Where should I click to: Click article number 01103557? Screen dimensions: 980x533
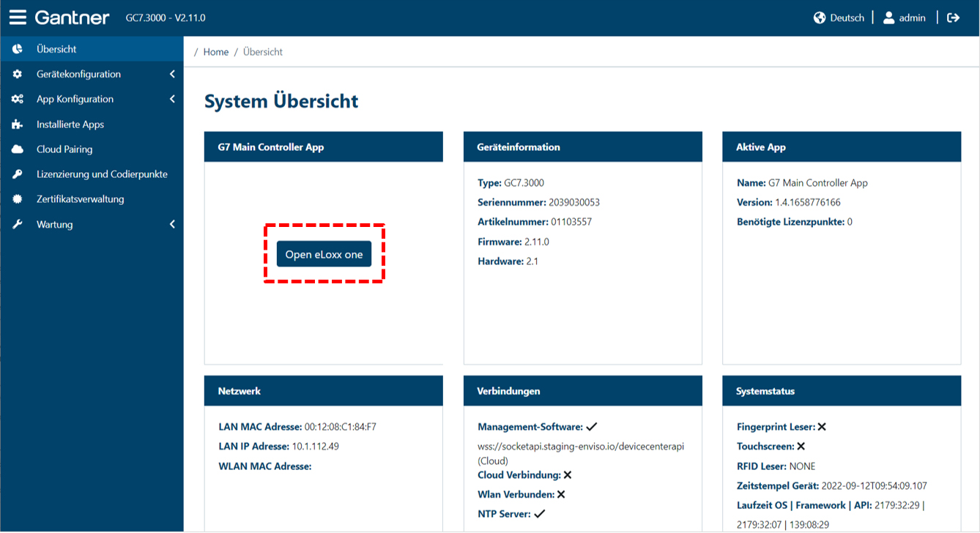pos(571,222)
